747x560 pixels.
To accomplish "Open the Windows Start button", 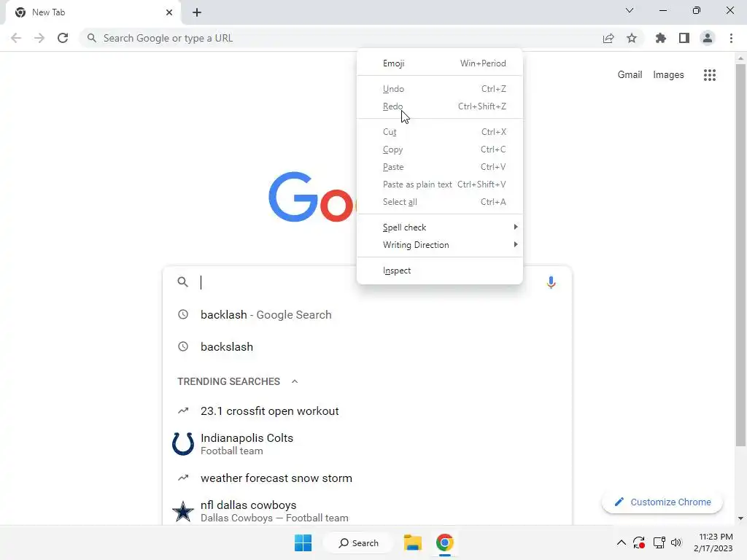I will click(303, 542).
